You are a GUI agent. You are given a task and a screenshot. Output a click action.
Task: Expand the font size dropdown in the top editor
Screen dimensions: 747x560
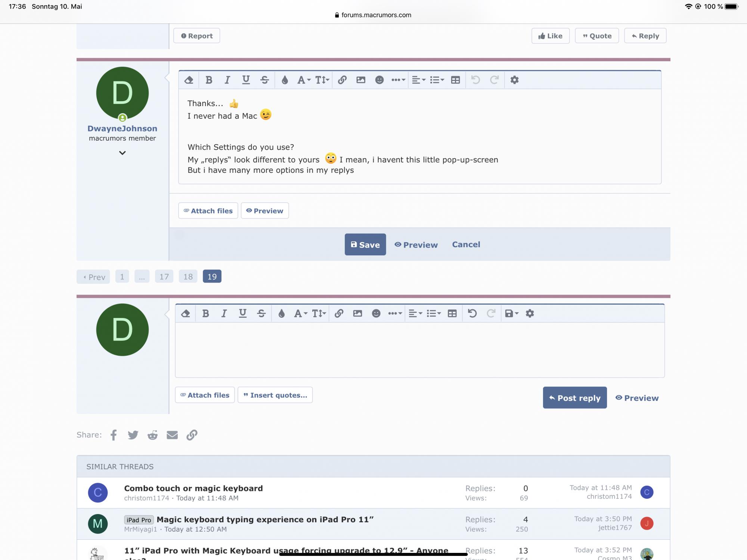(x=322, y=80)
